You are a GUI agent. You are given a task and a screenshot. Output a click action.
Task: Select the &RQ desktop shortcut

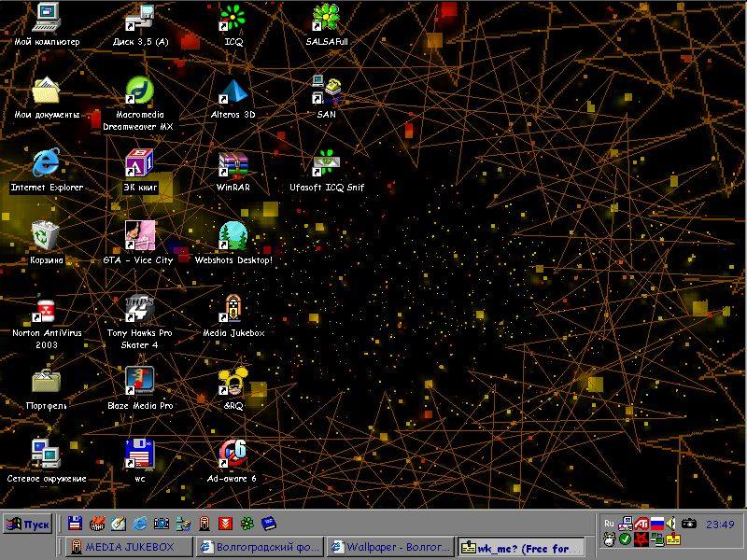[x=233, y=388]
